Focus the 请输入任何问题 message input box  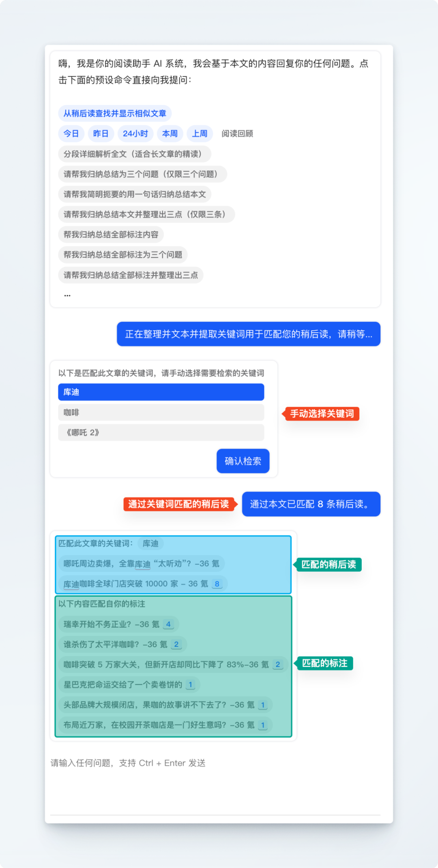pyautogui.click(x=215, y=784)
